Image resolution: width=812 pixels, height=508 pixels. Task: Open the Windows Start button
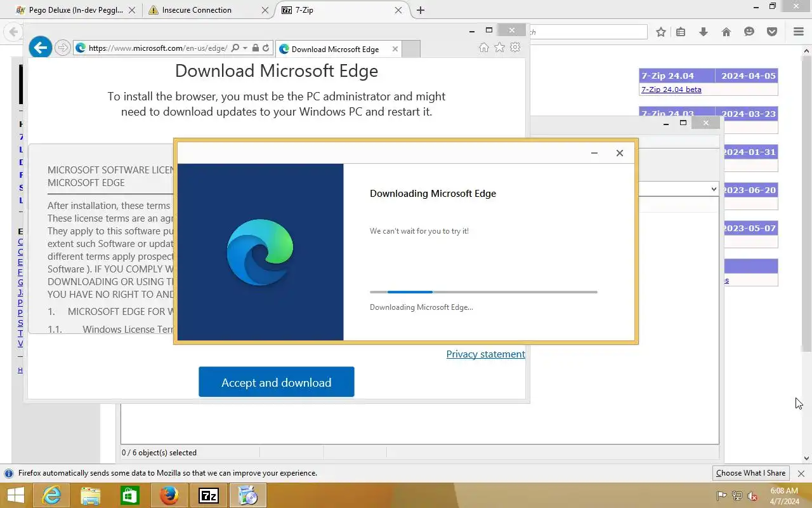click(15, 495)
